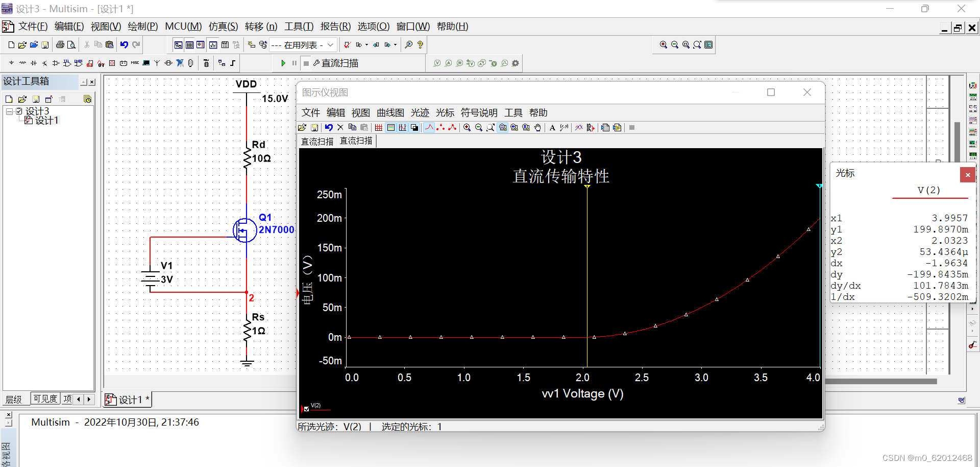Image resolution: width=980 pixels, height=467 pixels.
Task: Toggle the 设计3 checkbox in design tree
Action: click(x=19, y=111)
